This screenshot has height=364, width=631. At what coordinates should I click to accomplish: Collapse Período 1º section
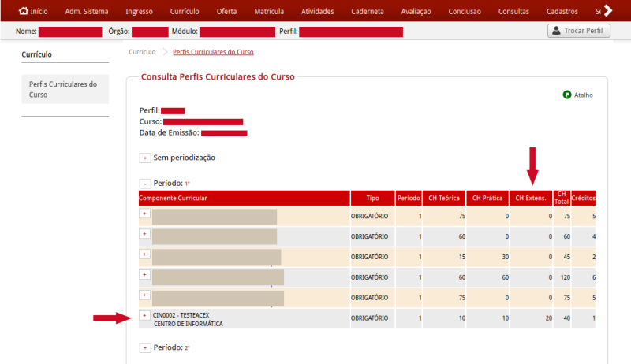tap(145, 184)
